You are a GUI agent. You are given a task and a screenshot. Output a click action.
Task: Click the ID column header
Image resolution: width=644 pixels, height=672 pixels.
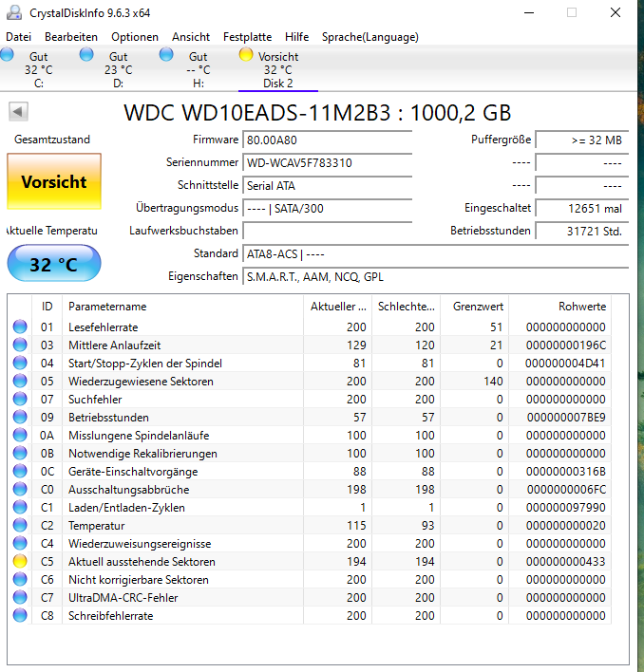point(47,307)
